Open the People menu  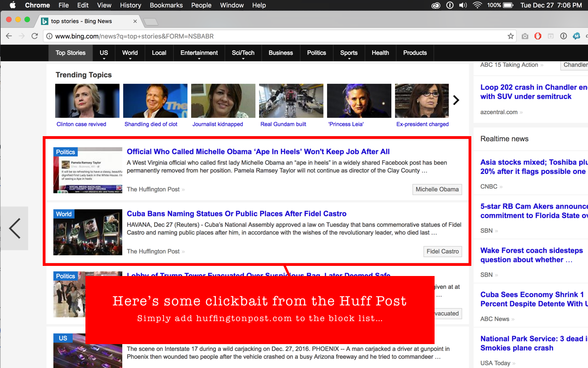[201, 5]
